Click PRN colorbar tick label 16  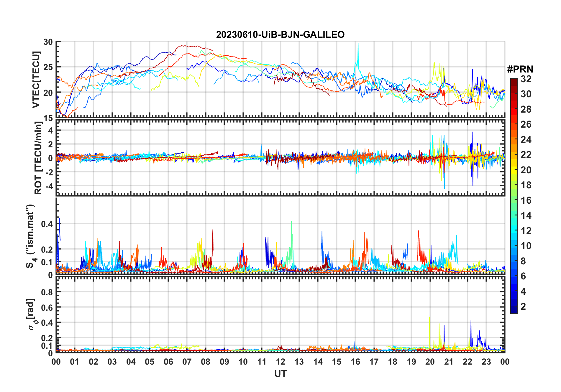pyautogui.click(x=526, y=200)
